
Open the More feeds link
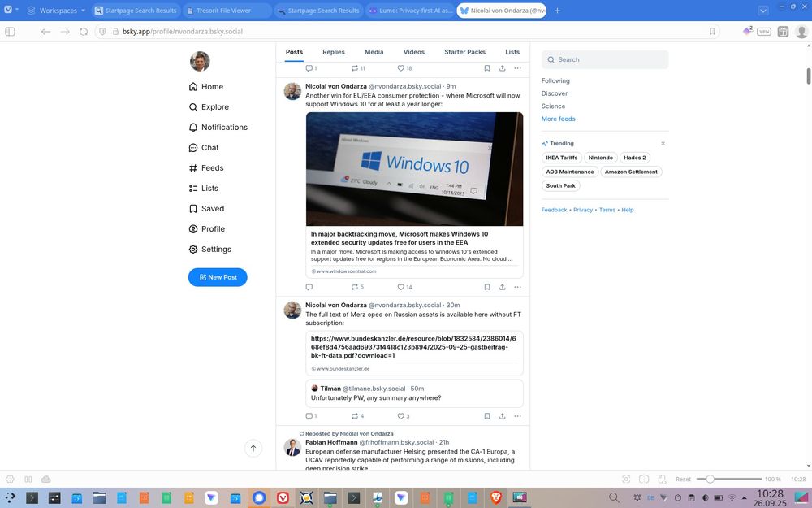click(x=559, y=119)
